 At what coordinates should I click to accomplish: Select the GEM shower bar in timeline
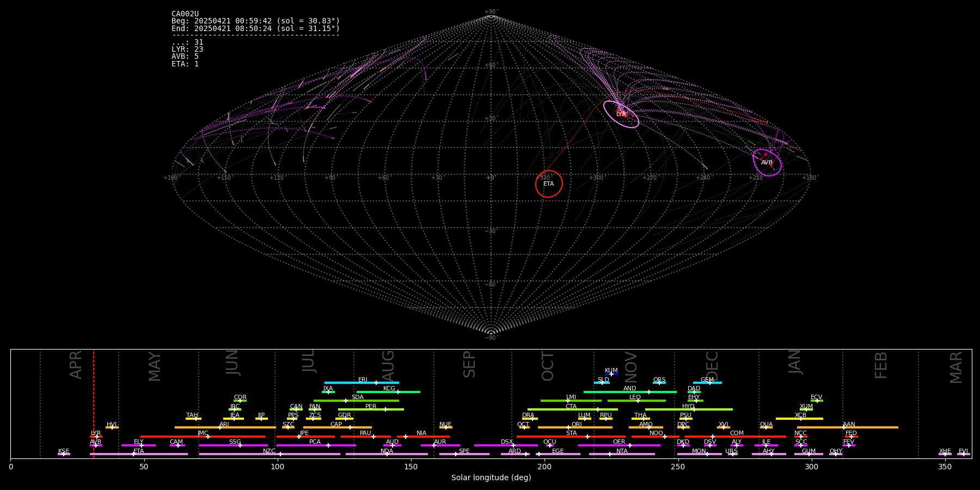point(707,383)
